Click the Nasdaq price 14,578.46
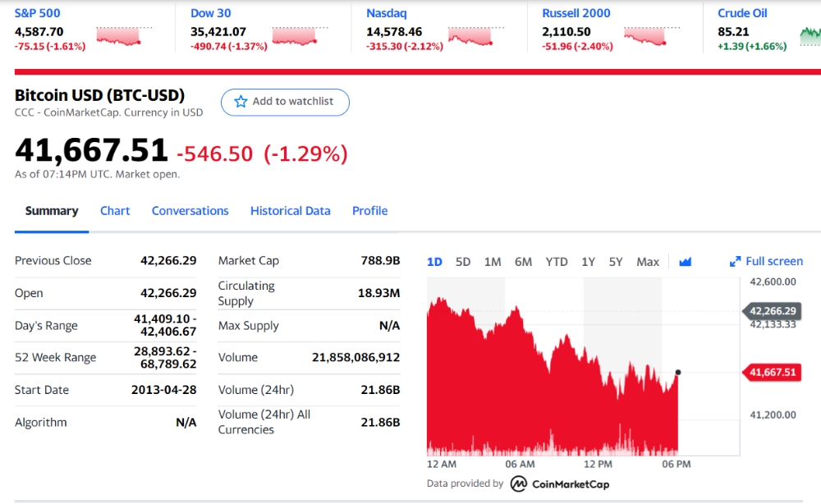 point(394,32)
